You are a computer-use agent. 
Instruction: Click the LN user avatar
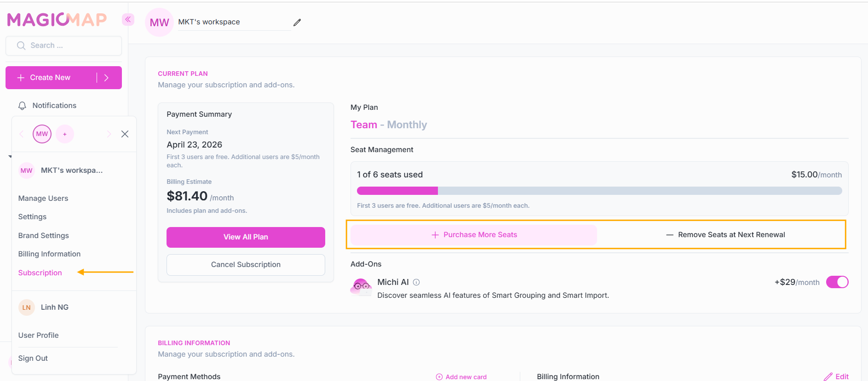click(26, 307)
